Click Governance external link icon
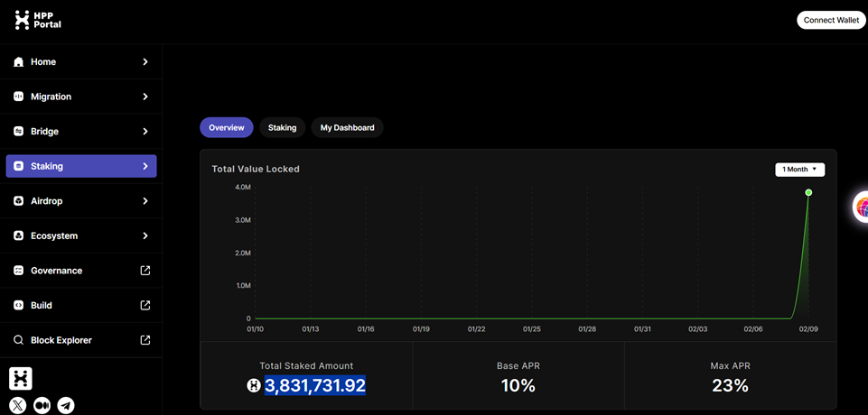 point(145,271)
